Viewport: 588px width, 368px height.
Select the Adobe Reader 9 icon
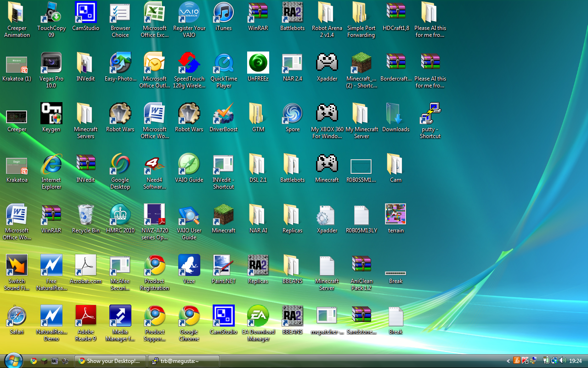pyautogui.click(x=86, y=316)
